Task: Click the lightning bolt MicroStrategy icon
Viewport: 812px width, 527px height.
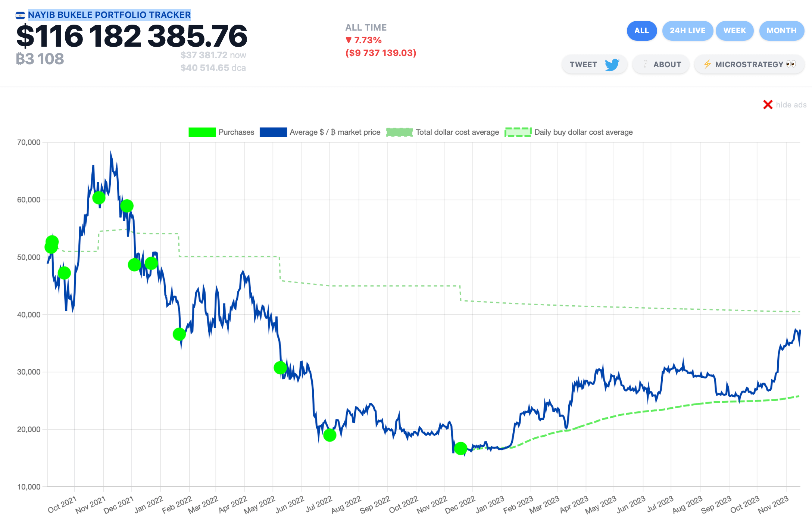Action: pos(707,65)
